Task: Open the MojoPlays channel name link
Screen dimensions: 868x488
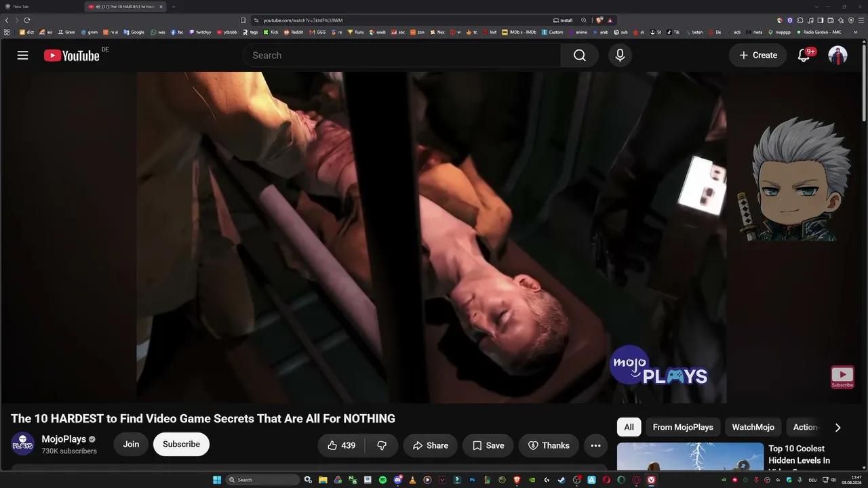Action: [x=64, y=439]
